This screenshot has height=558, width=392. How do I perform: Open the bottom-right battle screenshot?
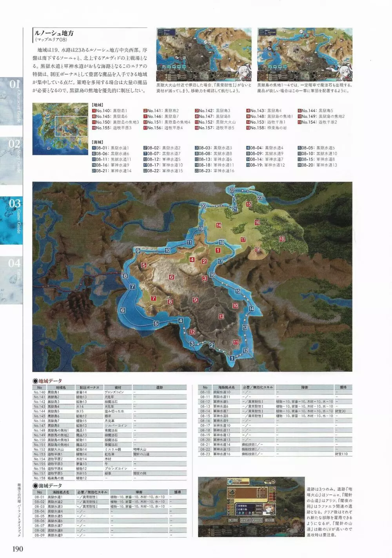point(251,507)
